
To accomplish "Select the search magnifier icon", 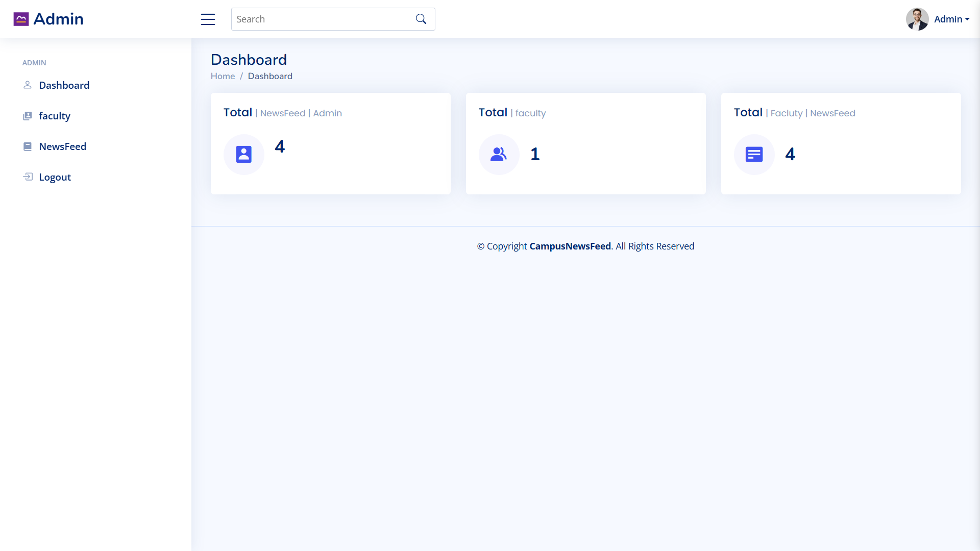I will pos(420,18).
